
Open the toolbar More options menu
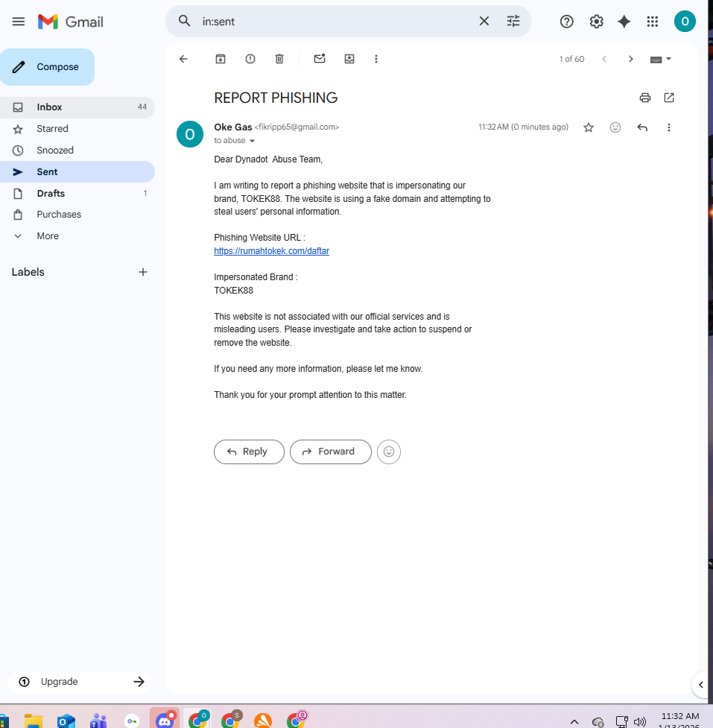coord(376,59)
